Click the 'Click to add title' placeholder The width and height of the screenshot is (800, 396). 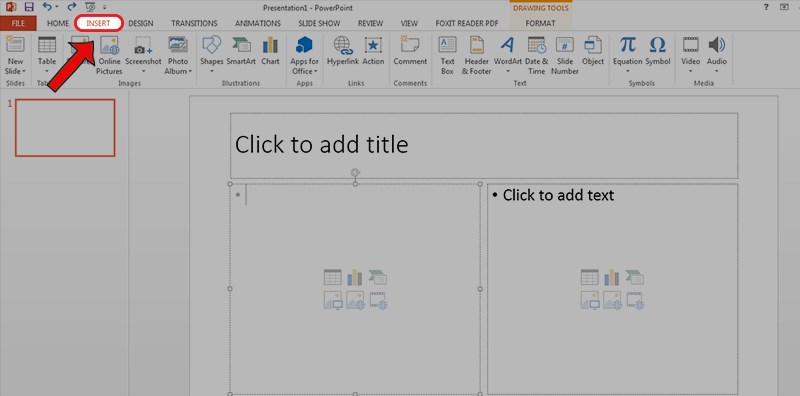pos(484,145)
